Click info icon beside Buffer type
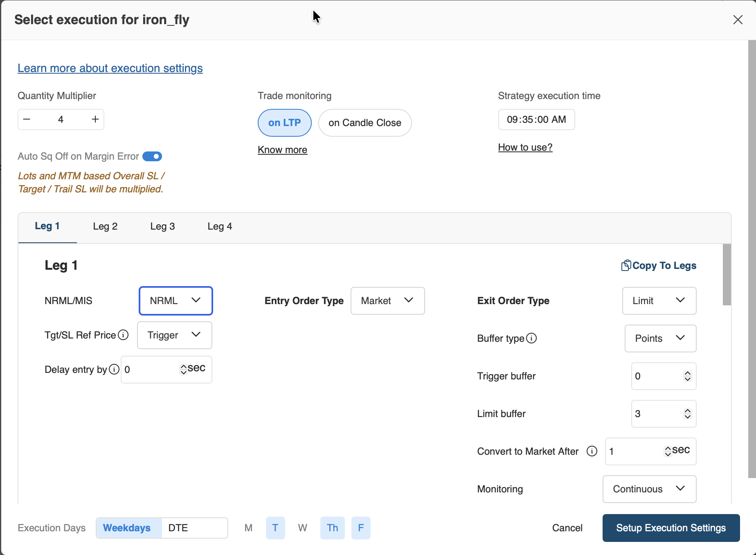756x555 pixels. click(531, 338)
